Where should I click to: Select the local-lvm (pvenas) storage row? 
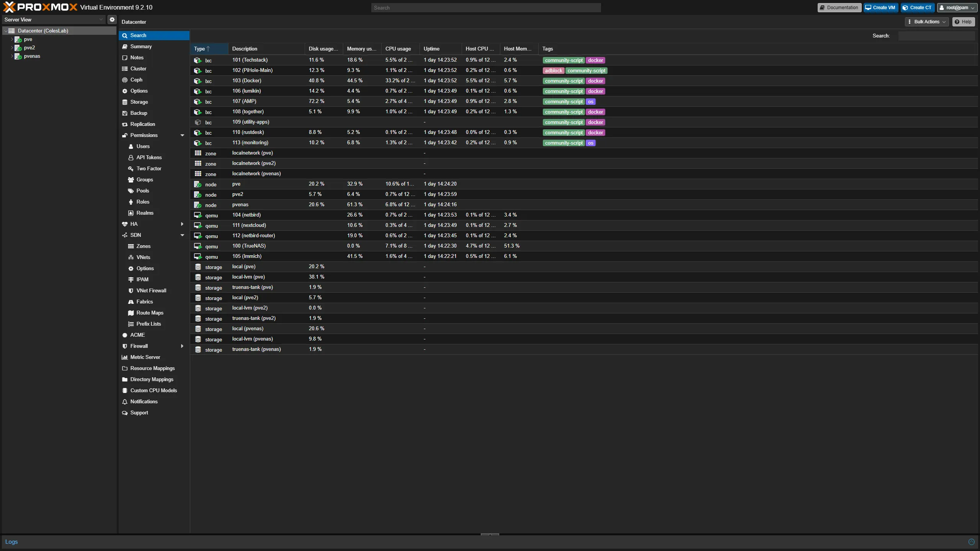[x=584, y=339]
